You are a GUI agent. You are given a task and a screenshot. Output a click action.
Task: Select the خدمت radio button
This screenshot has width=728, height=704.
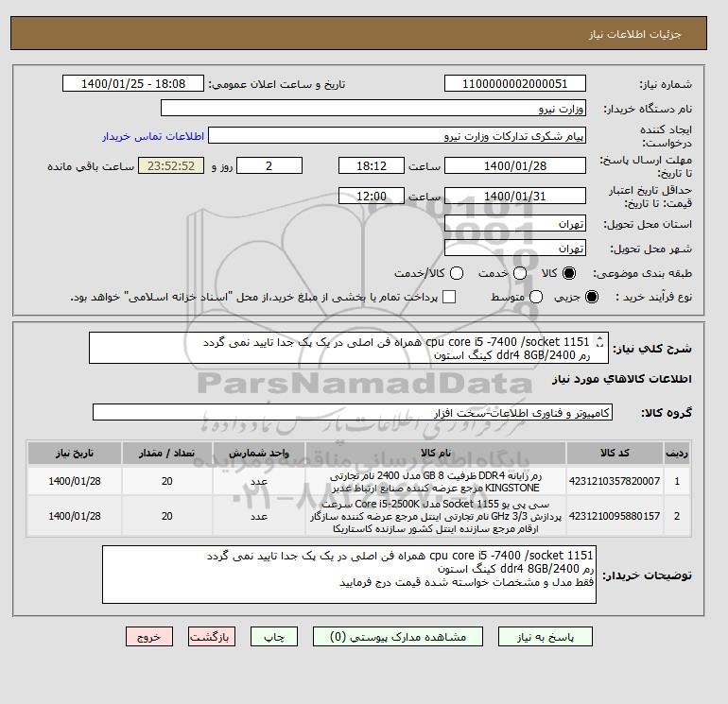[x=520, y=273]
